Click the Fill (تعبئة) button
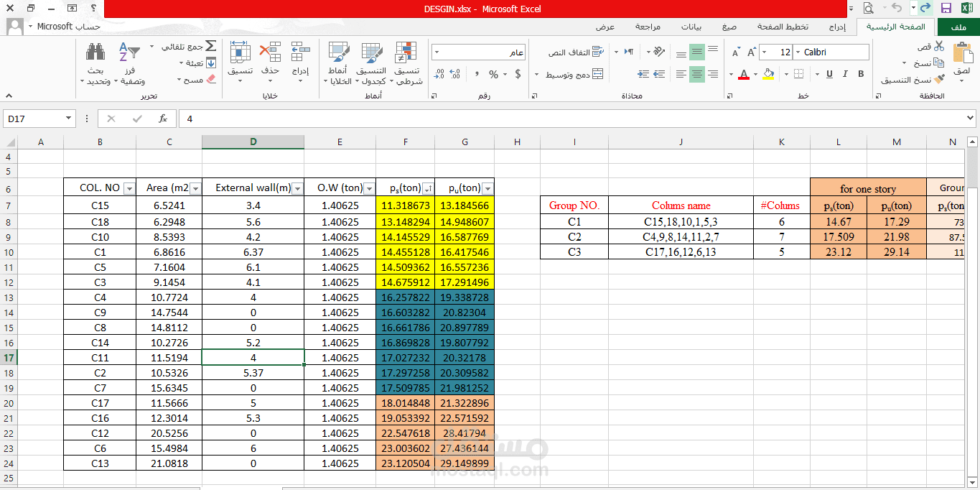Viewport: 980px width, 490px height. [x=200, y=63]
